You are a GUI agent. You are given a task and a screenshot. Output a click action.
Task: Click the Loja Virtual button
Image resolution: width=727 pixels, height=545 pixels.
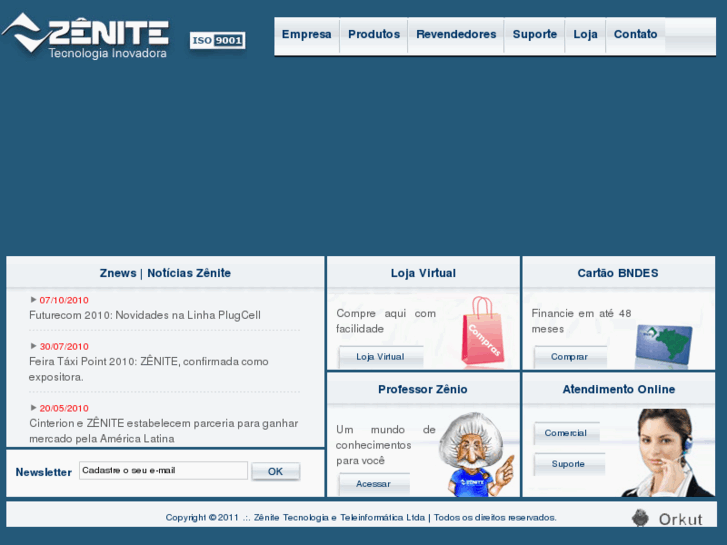coord(381,357)
